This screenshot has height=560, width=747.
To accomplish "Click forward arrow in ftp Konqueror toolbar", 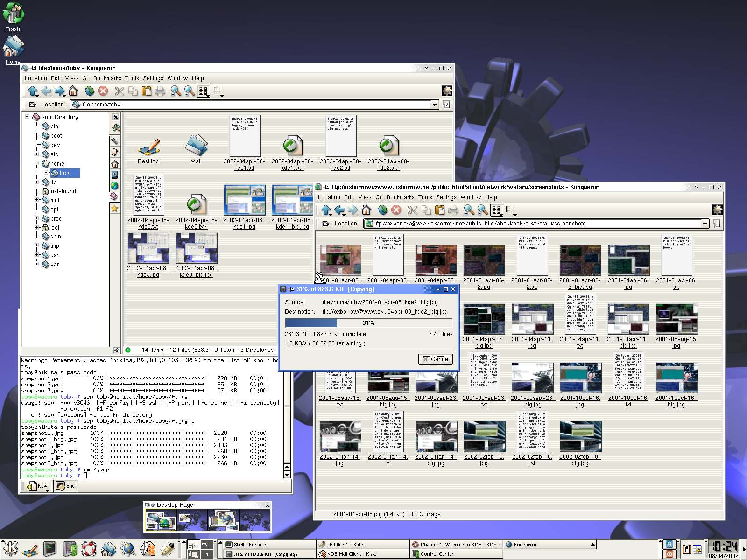I will [353, 210].
